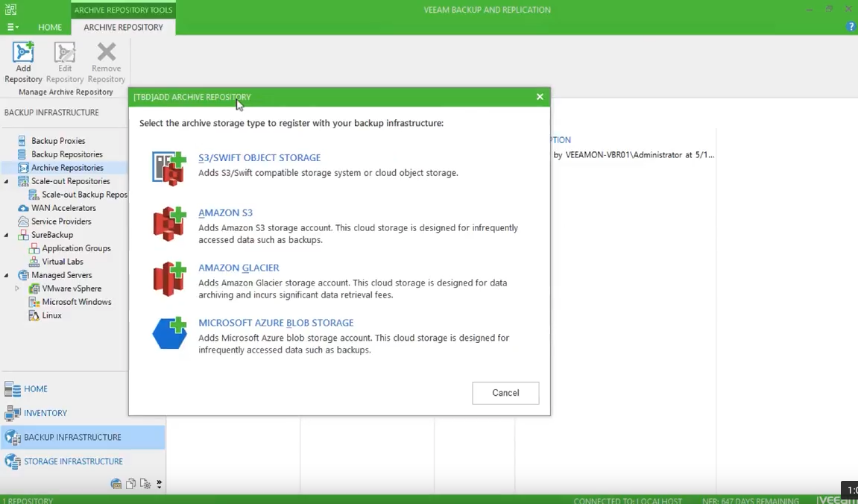Click the history gear icon below navigation pane
Image resolution: width=858 pixels, height=504 pixels.
(x=145, y=484)
